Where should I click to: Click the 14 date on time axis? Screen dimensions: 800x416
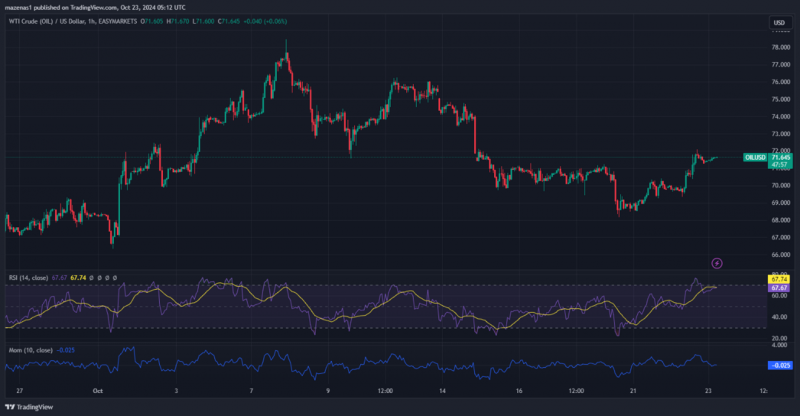[442, 391]
